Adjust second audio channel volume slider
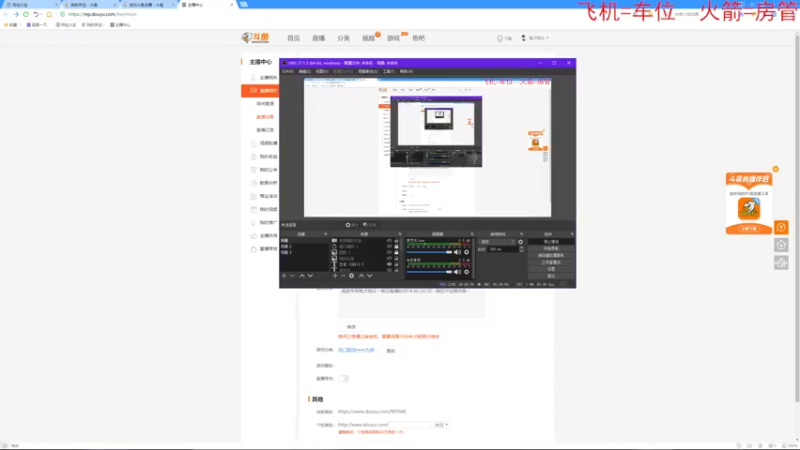 tap(429, 271)
